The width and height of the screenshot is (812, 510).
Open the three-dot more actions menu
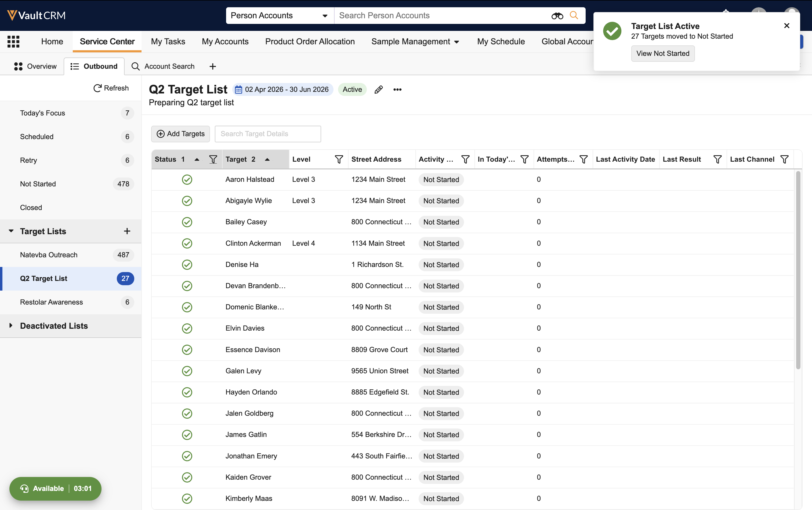397,89
